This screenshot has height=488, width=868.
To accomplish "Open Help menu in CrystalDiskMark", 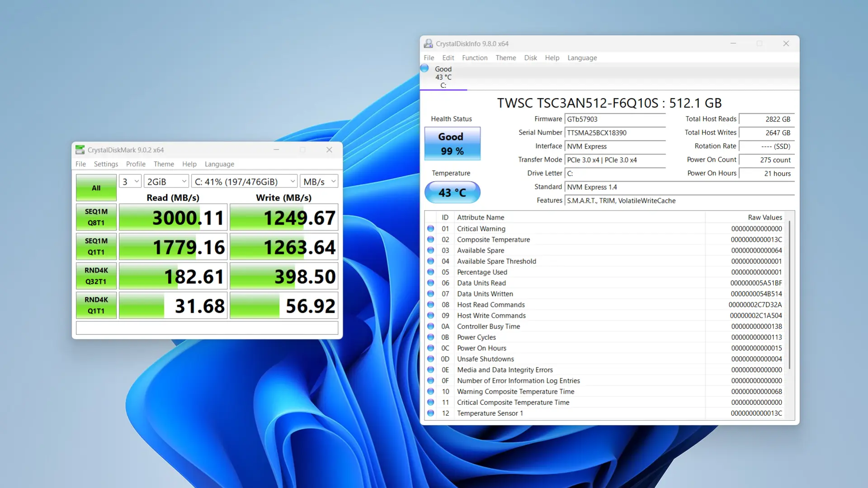I will [189, 164].
